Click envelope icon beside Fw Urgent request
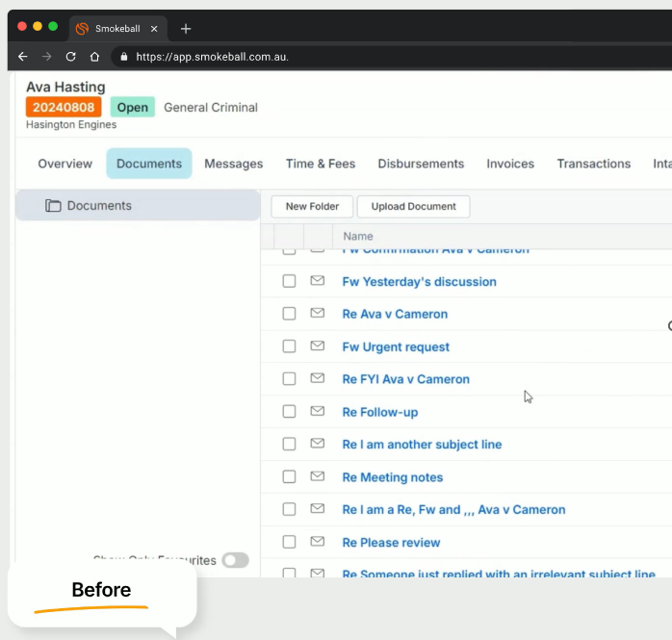This screenshot has height=640, width=672. click(317, 346)
